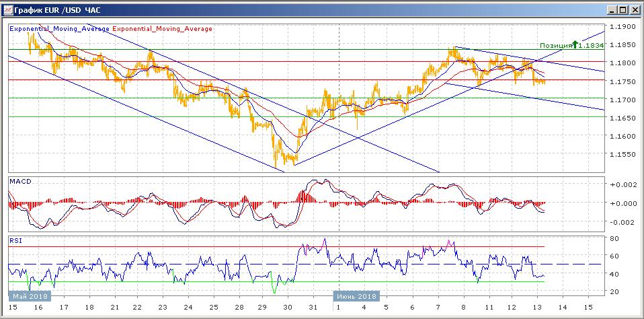Image resolution: width=644 pixels, height=319 pixels.
Task: Click the 1.1900 price axis label
Action: pyautogui.click(x=622, y=27)
